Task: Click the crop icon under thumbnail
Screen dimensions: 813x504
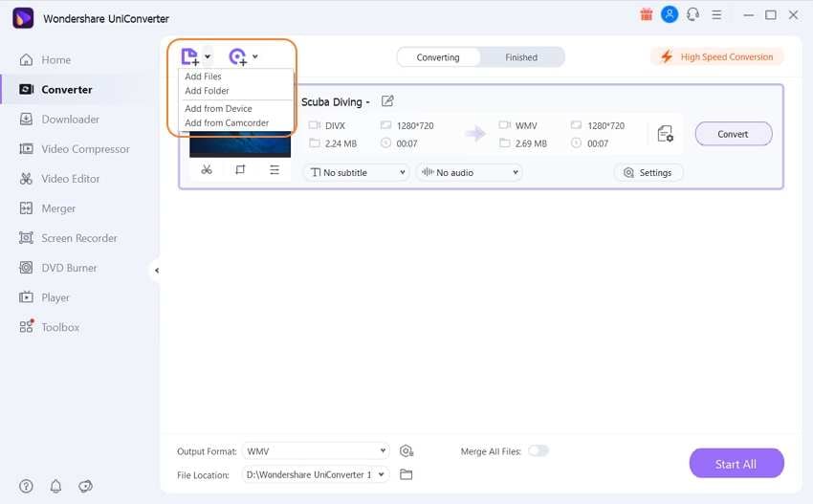Action: [x=240, y=169]
